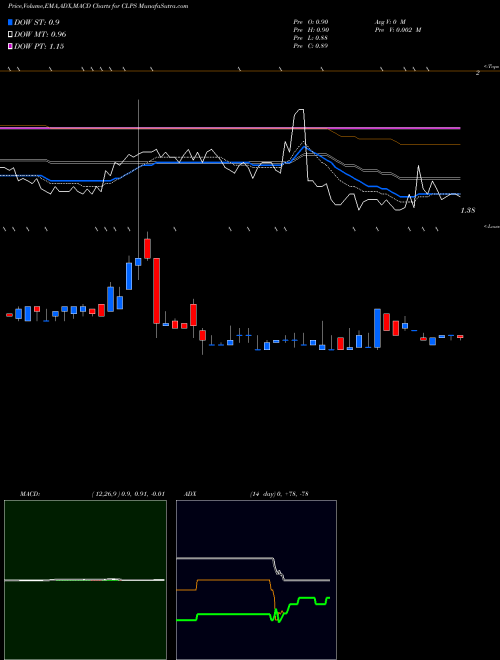Image resolution: width=500 pixels, height=660 pixels.
Task: Click the MACD (12,26,9) values text
Action: pos(128,493)
